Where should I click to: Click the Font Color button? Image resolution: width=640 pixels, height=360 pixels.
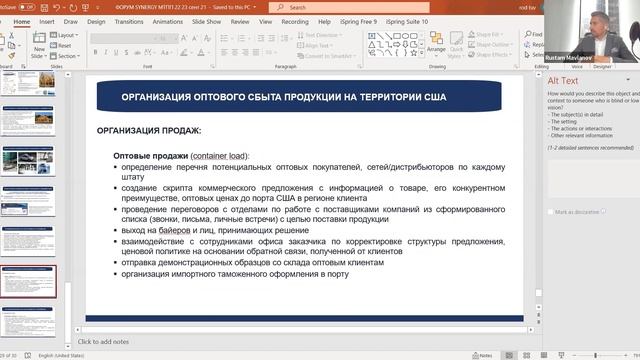pos(201,52)
